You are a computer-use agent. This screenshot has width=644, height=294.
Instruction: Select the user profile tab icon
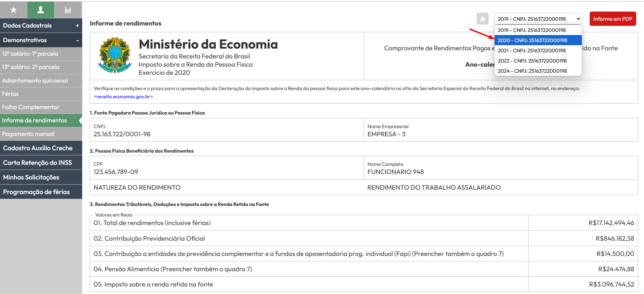click(41, 10)
